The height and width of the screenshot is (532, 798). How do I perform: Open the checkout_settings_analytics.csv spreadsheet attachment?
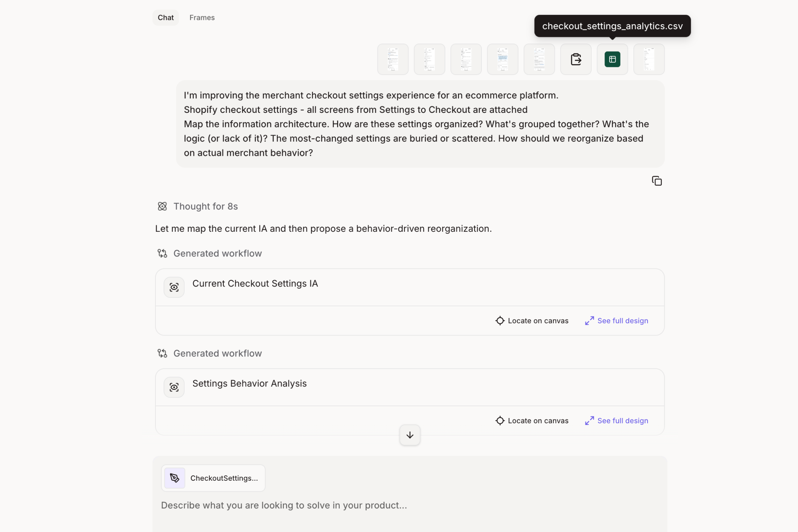(612, 59)
